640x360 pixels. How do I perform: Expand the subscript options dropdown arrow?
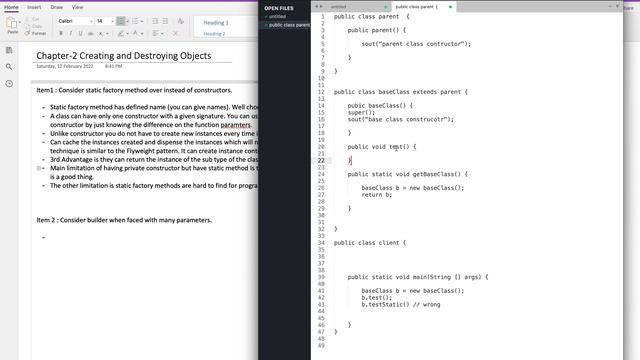[x=107, y=34]
